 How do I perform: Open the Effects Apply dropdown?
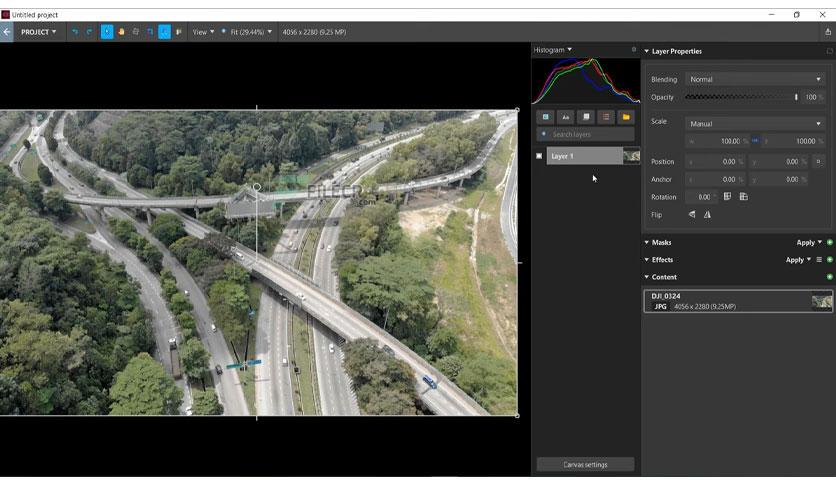point(798,260)
